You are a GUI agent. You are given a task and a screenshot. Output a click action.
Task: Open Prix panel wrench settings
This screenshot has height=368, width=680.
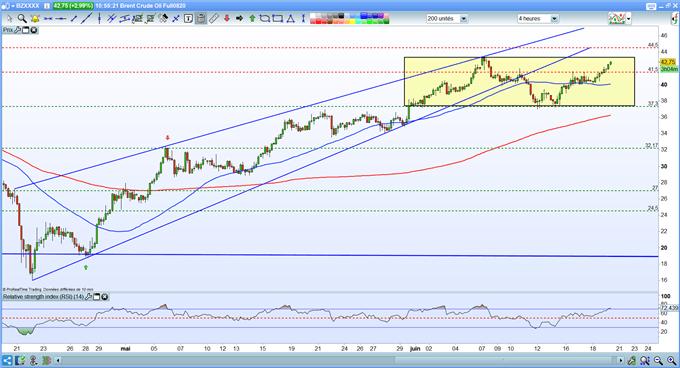point(17,30)
